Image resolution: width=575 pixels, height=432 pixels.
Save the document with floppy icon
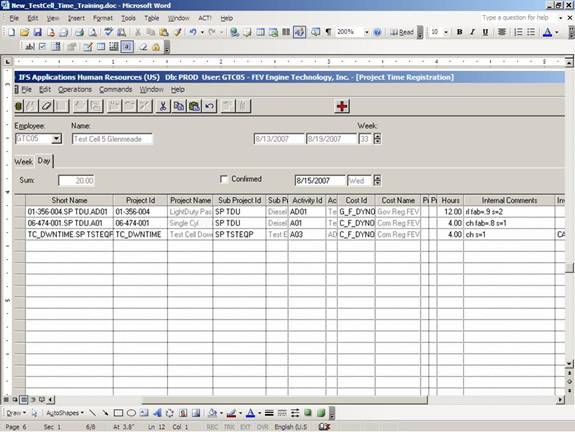click(x=37, y=32)
